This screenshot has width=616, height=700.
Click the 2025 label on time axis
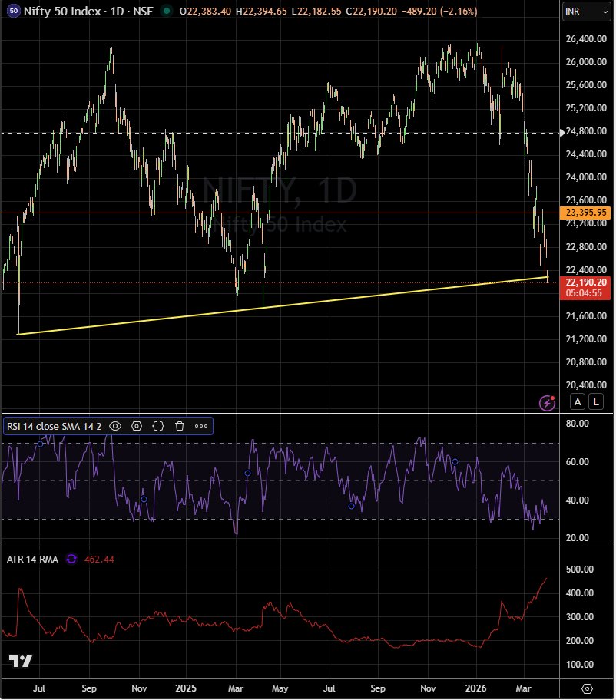click(x=186, y=688)
